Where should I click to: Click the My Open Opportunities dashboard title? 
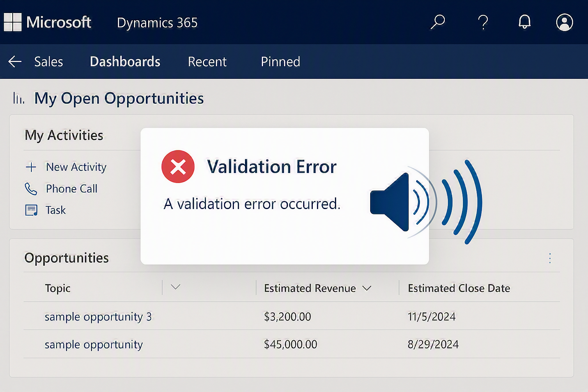119,99
